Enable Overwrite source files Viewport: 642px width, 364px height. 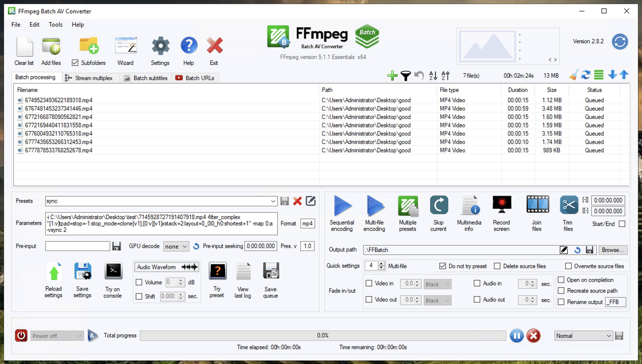pyautogui.click(x=568, y=266)
